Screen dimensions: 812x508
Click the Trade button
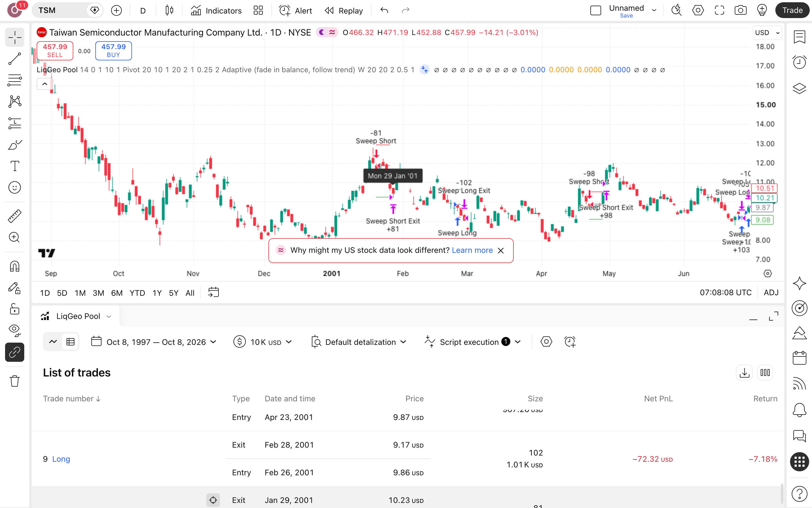792,10
